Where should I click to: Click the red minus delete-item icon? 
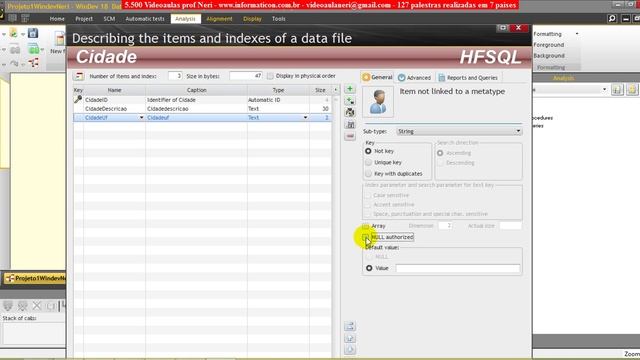pyautogui.click(x=350, y=136)
